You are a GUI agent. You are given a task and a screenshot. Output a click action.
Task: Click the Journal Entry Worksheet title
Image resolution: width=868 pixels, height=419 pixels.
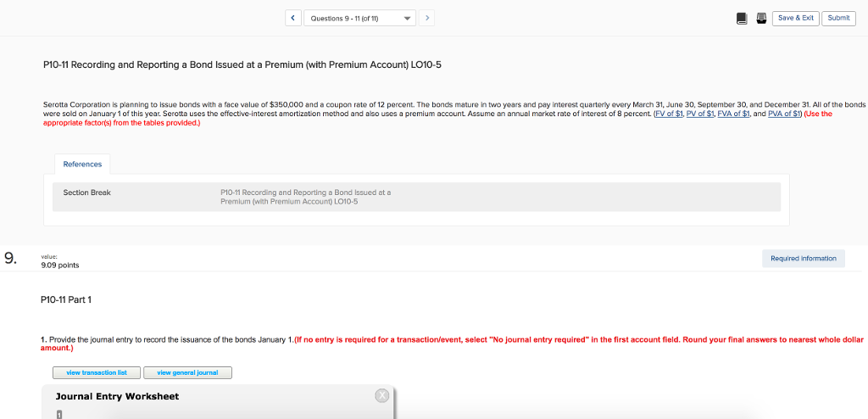pyautogui.click(x=117, y=396)
